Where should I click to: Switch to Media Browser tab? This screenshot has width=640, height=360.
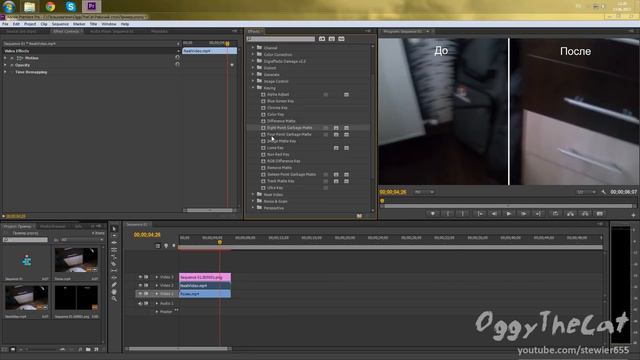click(53, 226)
